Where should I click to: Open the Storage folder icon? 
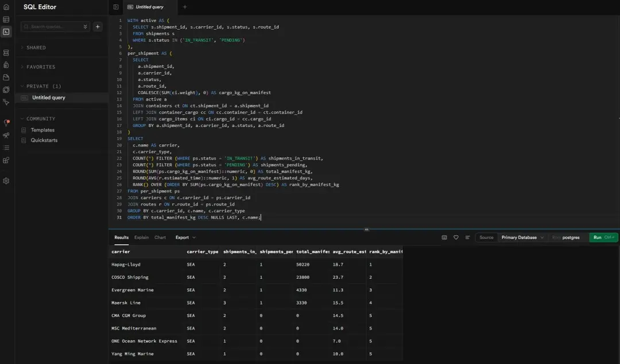[x=6, y=77]
